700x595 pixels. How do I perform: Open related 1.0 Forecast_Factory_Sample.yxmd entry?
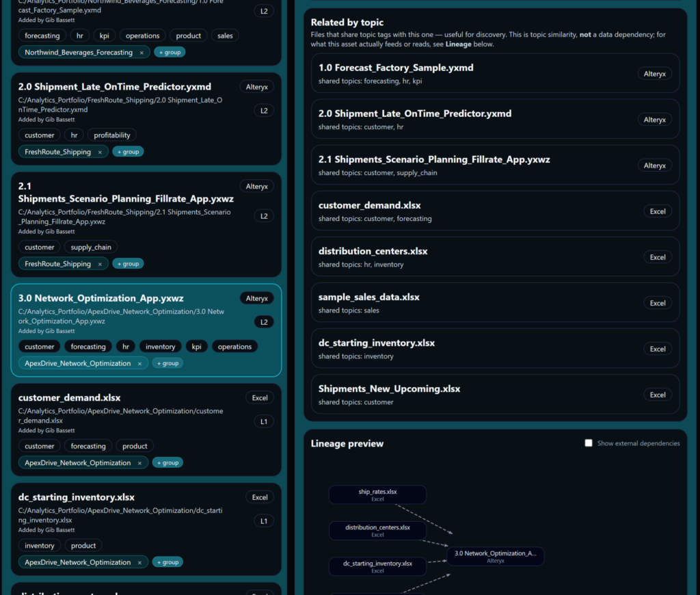click(x=495, y=74)
